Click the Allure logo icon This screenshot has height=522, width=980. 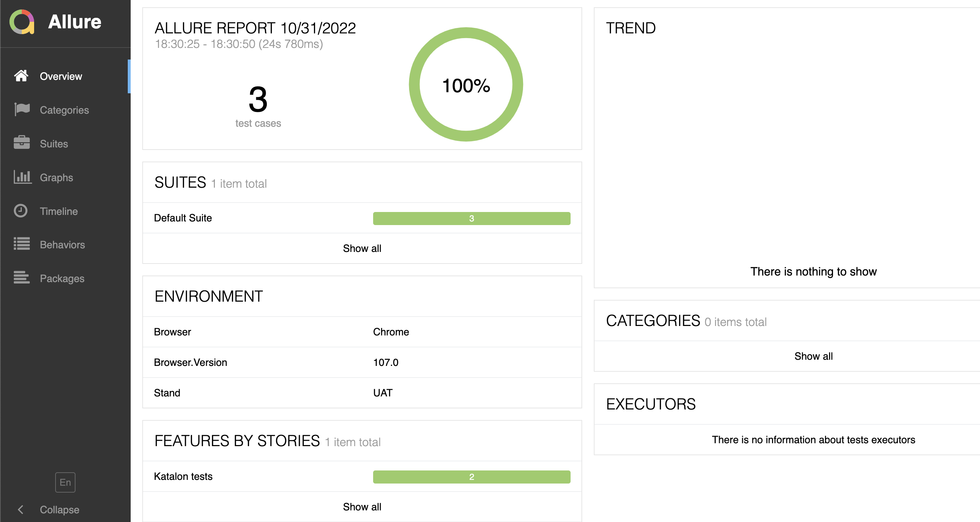point(22,22)
